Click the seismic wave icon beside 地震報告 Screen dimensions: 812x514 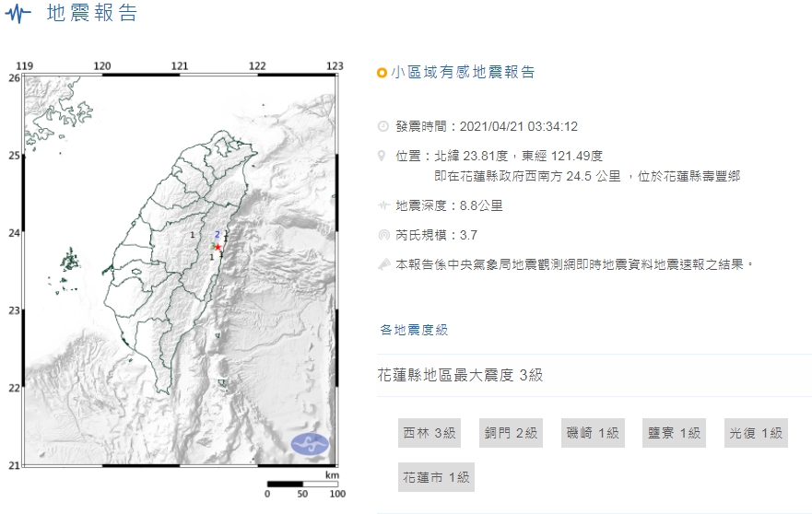tap(18, 14)
